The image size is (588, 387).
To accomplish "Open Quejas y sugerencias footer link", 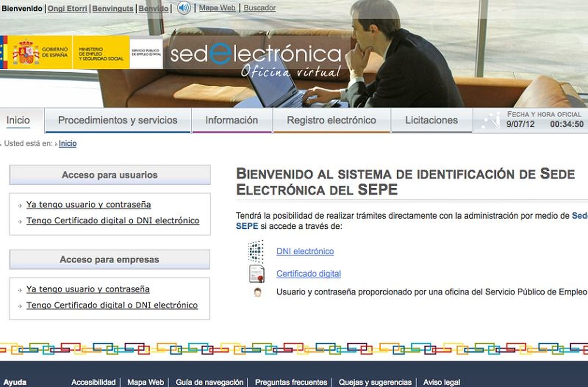I will (x=375, y=382).
